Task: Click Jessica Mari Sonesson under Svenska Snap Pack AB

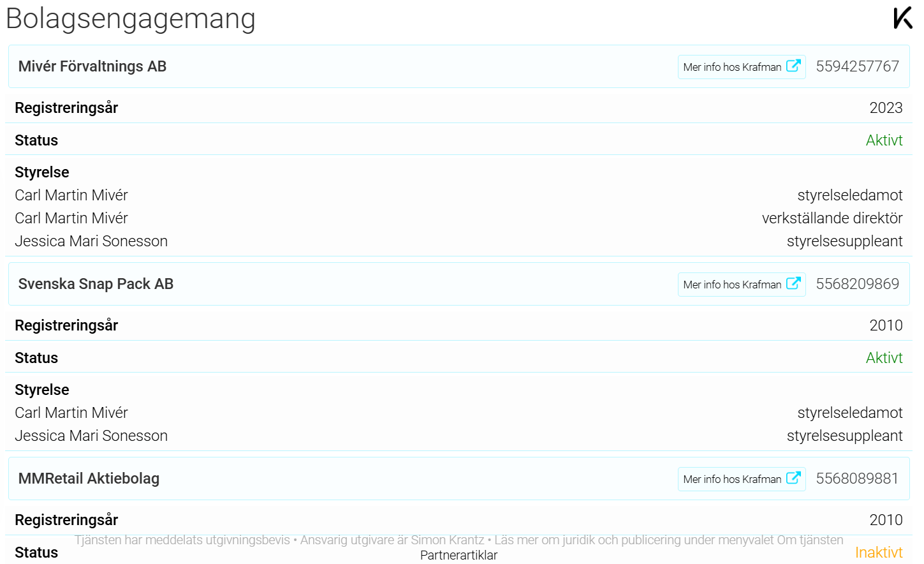Action: click(x=91, y=436)
